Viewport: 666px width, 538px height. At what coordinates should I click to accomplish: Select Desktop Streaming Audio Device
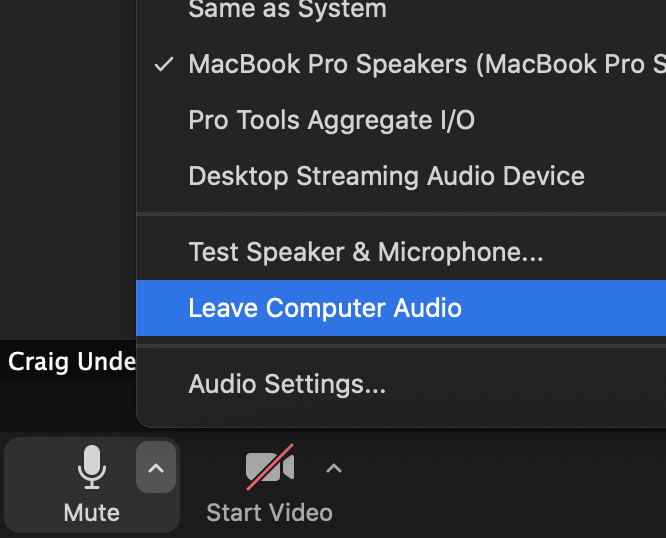click(x=401, y=176)
